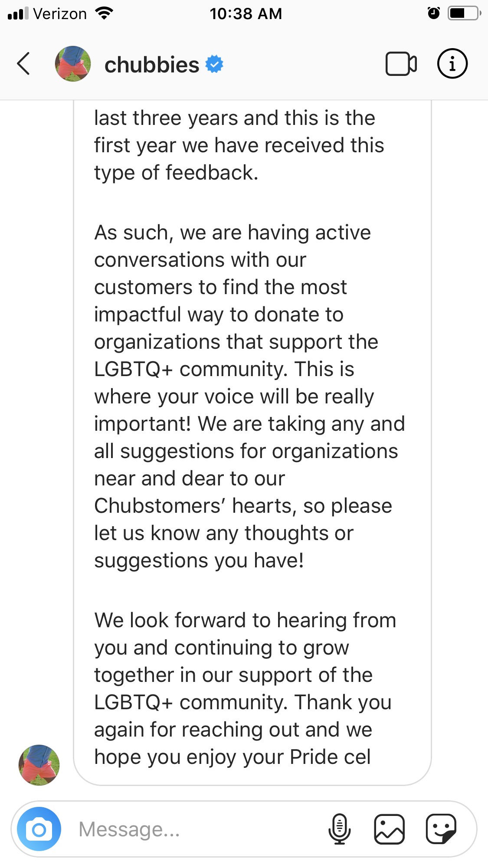Screen dimensions: 488x868
Task: Open chubbies username in header
Action: coord(152,65)
